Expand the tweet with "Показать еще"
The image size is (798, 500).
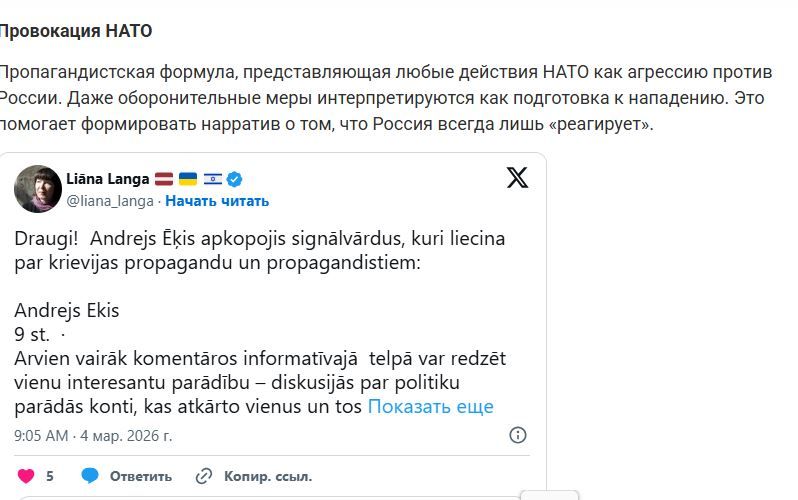pyautogui.click(x=430, y=407)
